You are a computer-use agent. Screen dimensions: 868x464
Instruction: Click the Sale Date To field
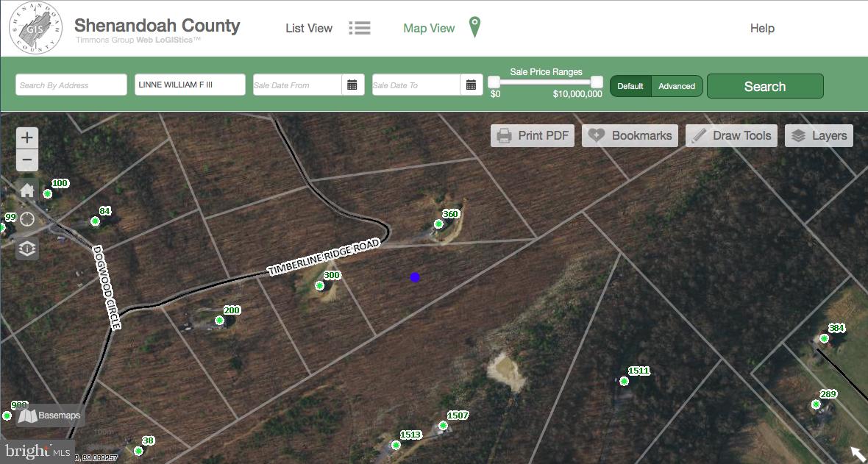(416, 85)
